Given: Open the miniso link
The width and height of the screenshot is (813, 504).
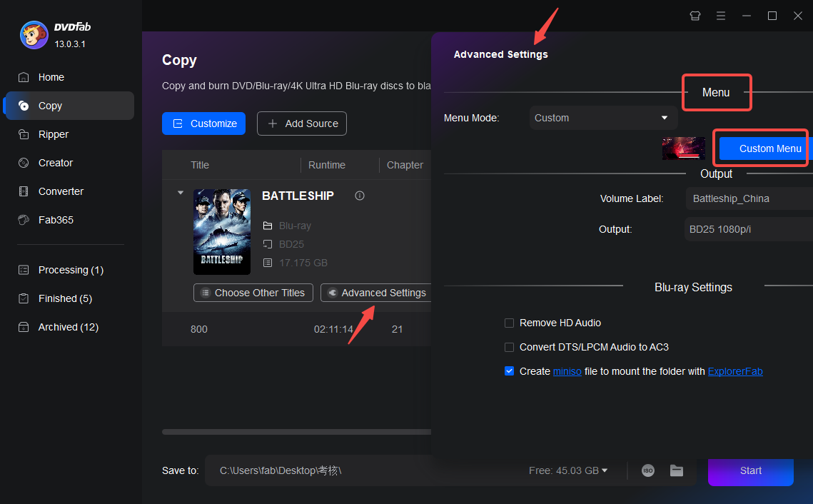Looking at the screenshot, I should click(567, 371).
